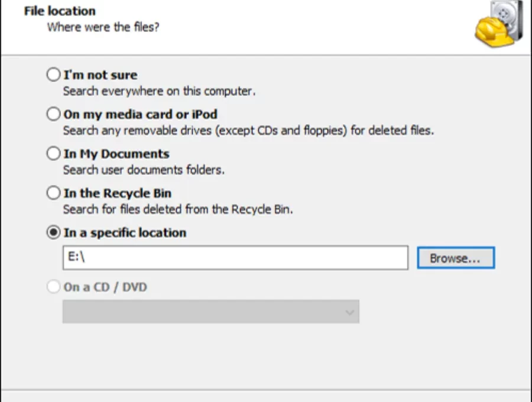
Task: Click the CD / DVD dropdown chevron arrow
Action: 349,312
